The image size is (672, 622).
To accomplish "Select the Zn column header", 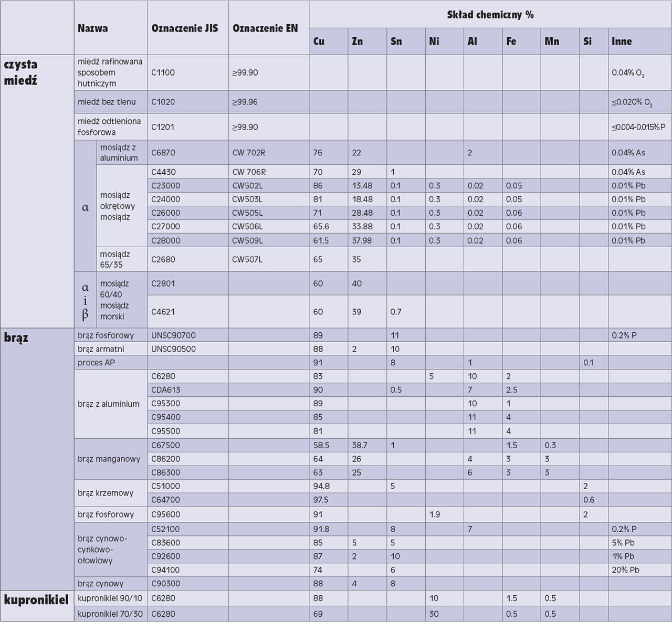I will pos(357,41).
